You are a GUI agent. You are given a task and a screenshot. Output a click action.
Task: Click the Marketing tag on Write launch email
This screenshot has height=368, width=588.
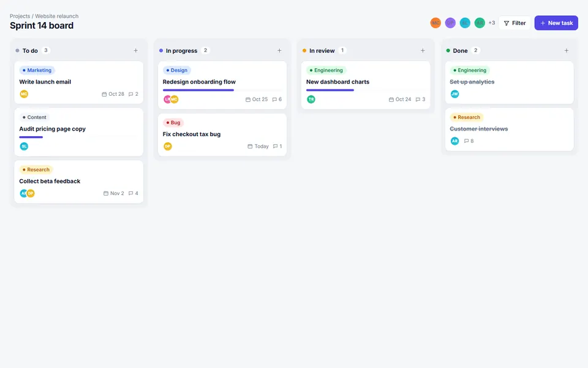point(37,70)
